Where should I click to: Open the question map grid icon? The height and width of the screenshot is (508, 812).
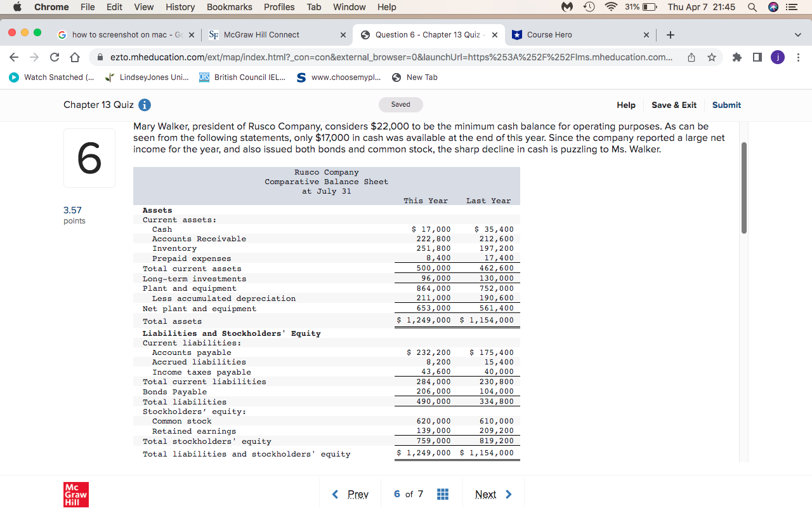(442, 494)
